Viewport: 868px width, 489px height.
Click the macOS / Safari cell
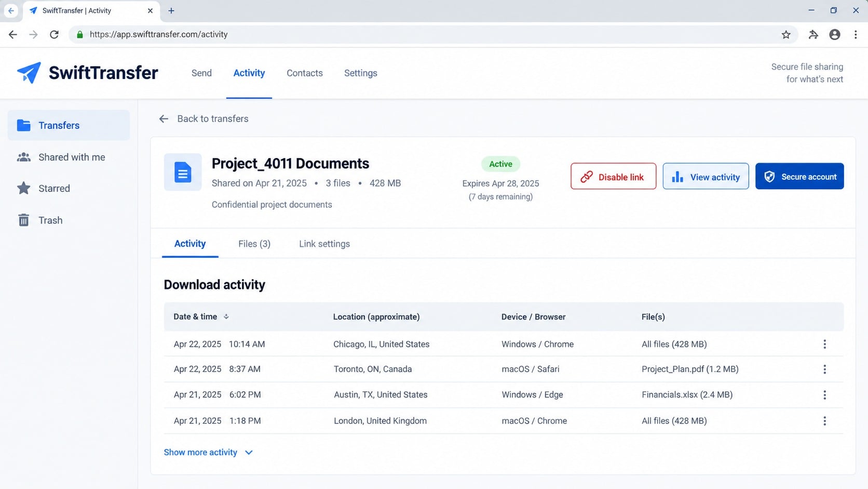pyautogui.click(x=531, y=369)
